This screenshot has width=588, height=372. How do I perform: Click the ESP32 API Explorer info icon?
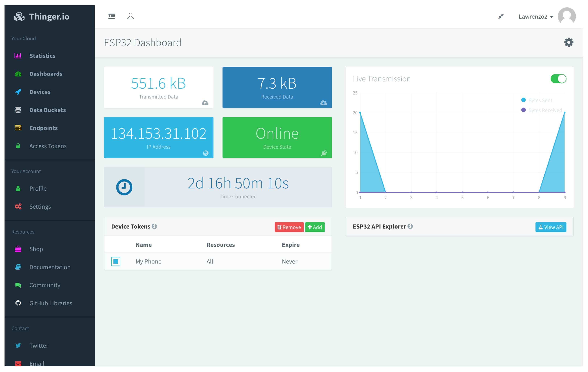(410, 226)
